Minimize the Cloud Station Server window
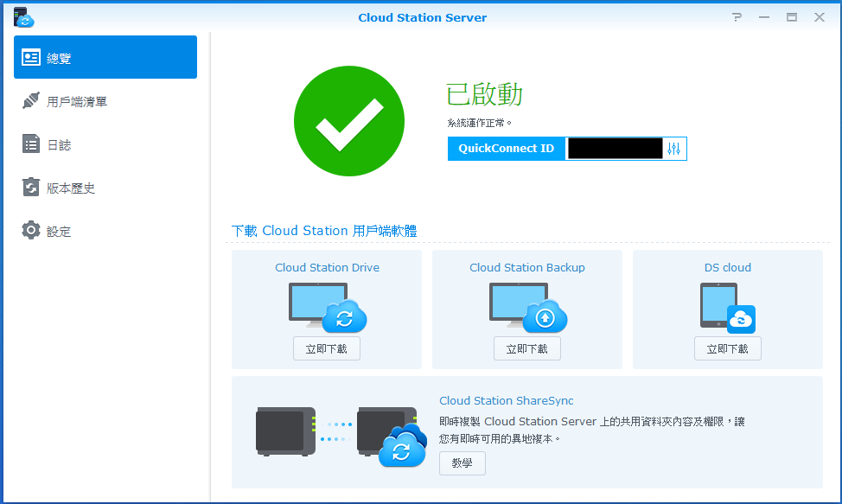The height and width of the screenshot is (504, 842). (764, 17)
